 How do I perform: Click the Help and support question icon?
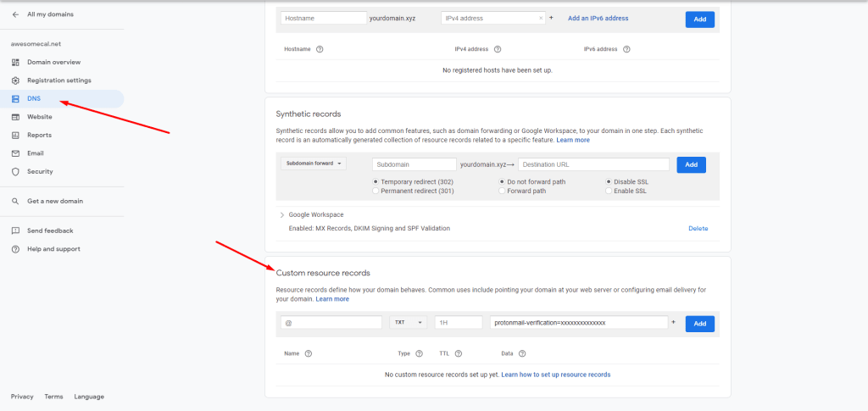point(15,249)
